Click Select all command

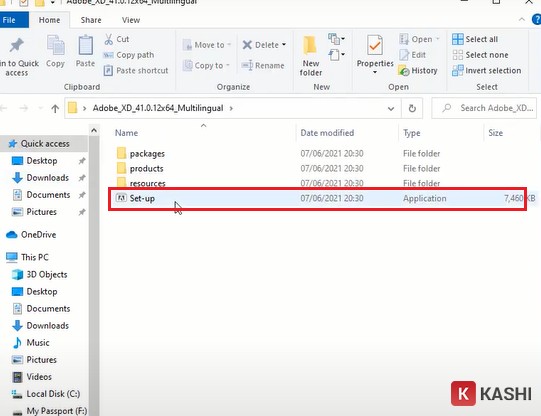tap(475, 39)
